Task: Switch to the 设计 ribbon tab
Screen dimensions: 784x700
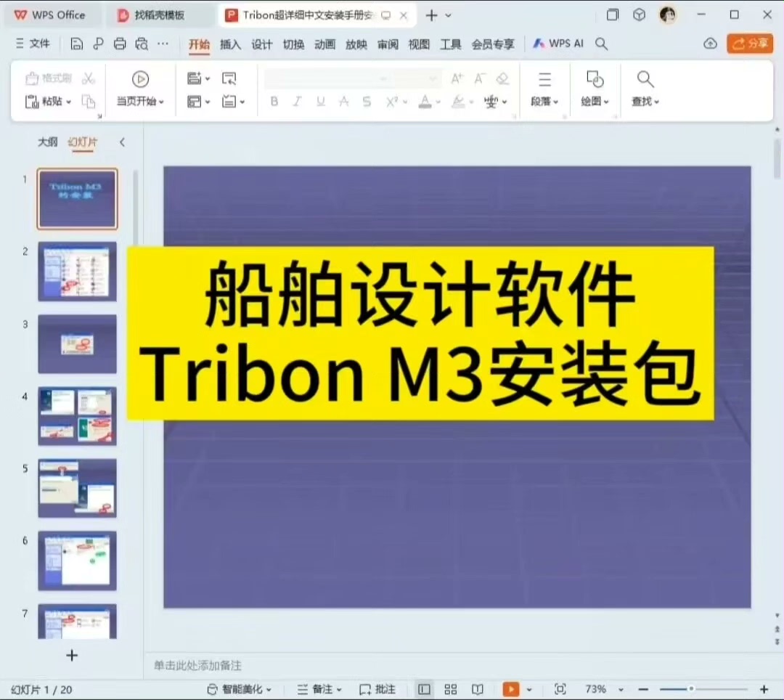Action: [x=262, y=44]
